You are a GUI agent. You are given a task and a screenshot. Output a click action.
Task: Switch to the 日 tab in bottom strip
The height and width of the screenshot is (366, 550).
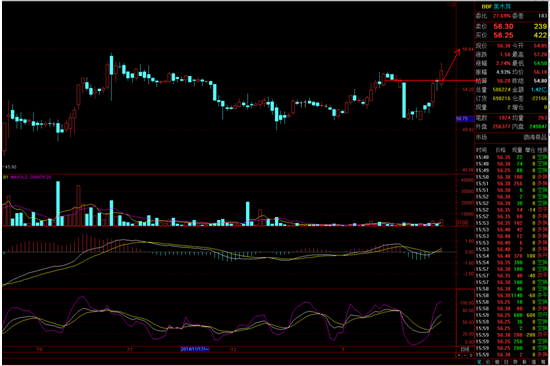tap(506, 362)
